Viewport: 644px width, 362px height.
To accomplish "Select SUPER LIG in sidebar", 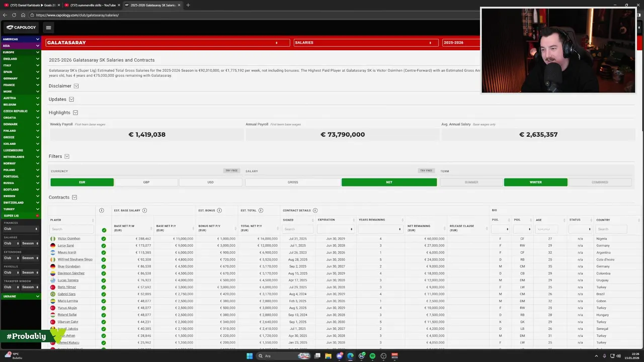I will pyautogui.click(x=21, y=216).
